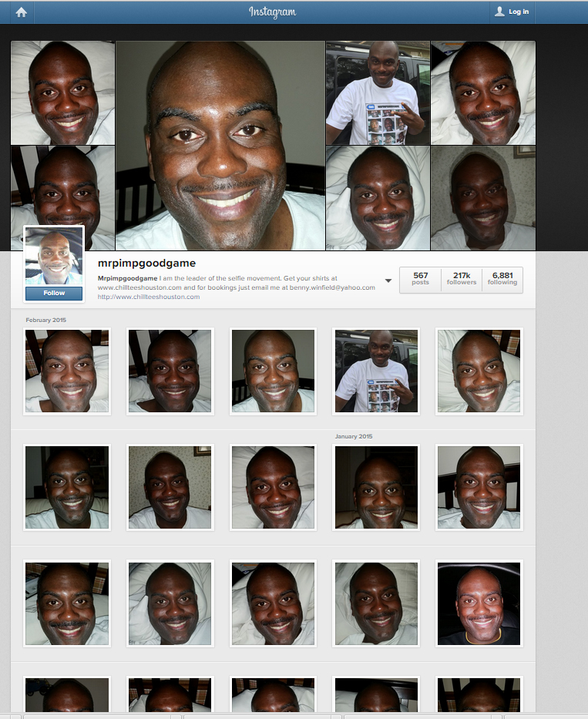Screen dimensions: 588x719
Task: Open the t-shirt pointing thumbnail under February 2015
Action: coord(376,371)
